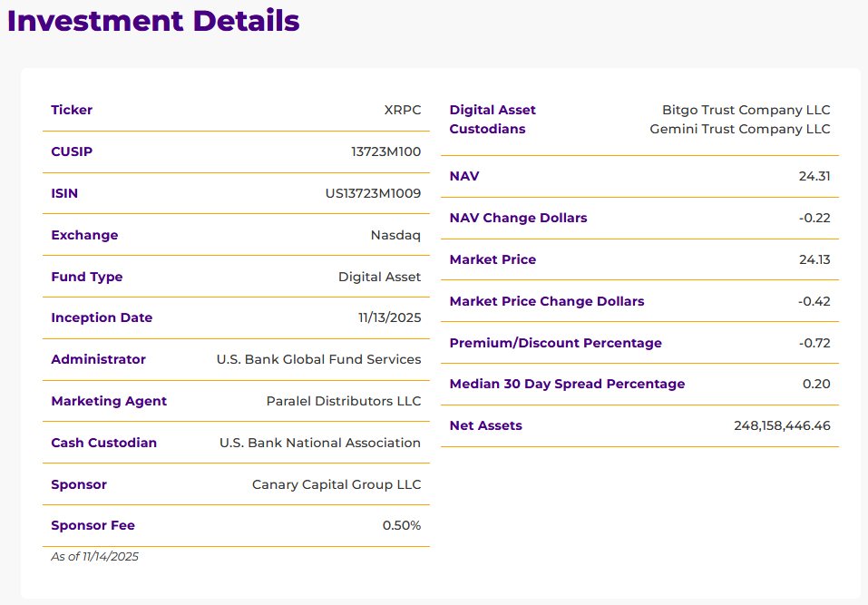
Task: Click the Nasdaq exchange value
Action: pyautogui.click(x=395, y=235)
